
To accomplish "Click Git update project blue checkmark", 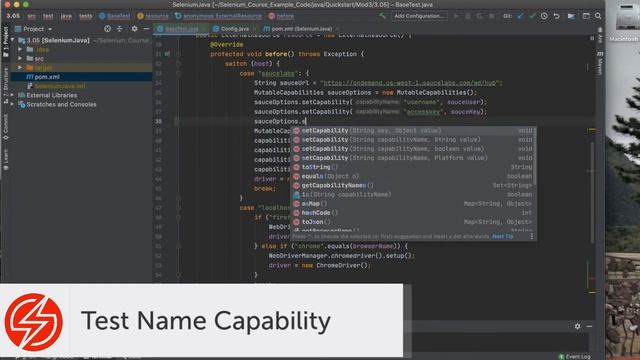I will pos(520,16).
